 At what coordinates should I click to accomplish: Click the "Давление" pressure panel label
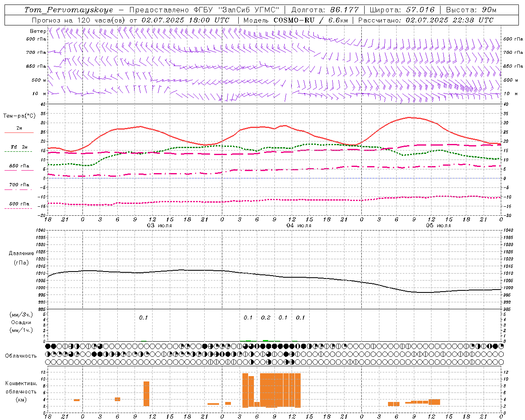(x=21, y=253)
